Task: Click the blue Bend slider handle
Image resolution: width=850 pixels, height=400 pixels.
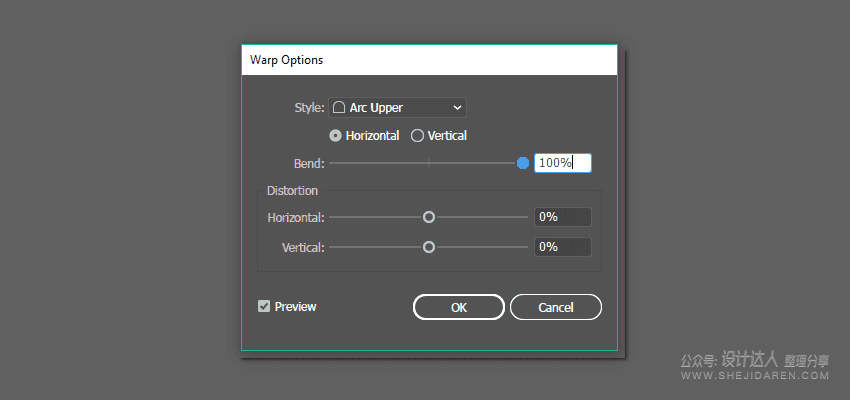Action: click(522, 163)
